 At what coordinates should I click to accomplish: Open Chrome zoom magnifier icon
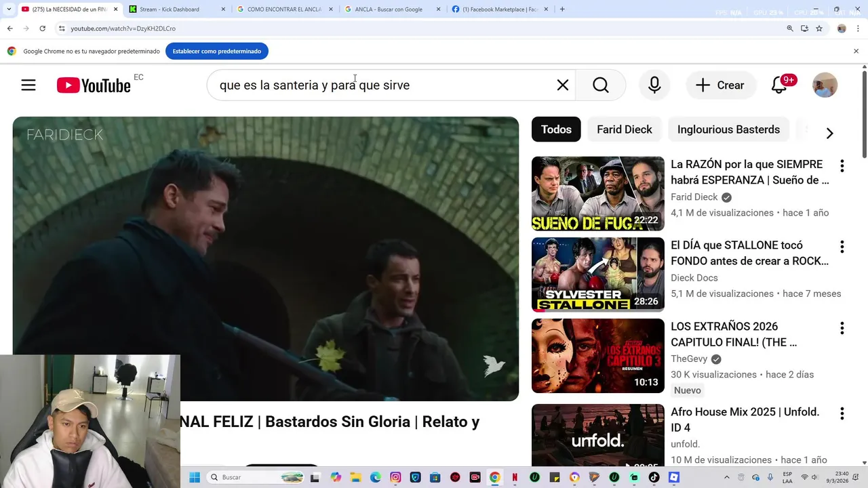coord(789,28)
